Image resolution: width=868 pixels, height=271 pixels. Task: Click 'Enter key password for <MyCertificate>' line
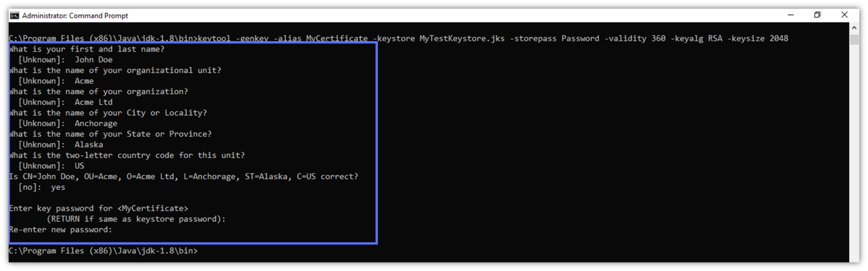(x=99, y=209)
